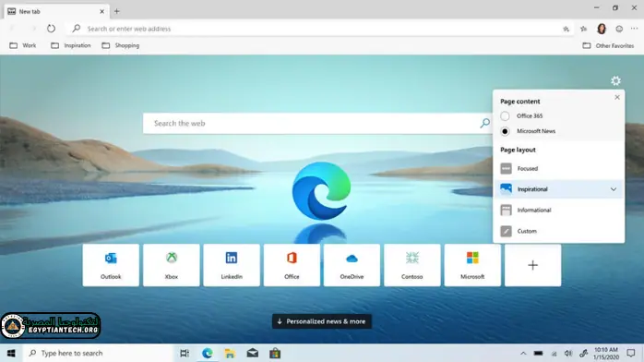Image resolution: width=644 pixels, height=362 pixels.
Task: Choose Custom page layout
Action: [x=558, y=231]
